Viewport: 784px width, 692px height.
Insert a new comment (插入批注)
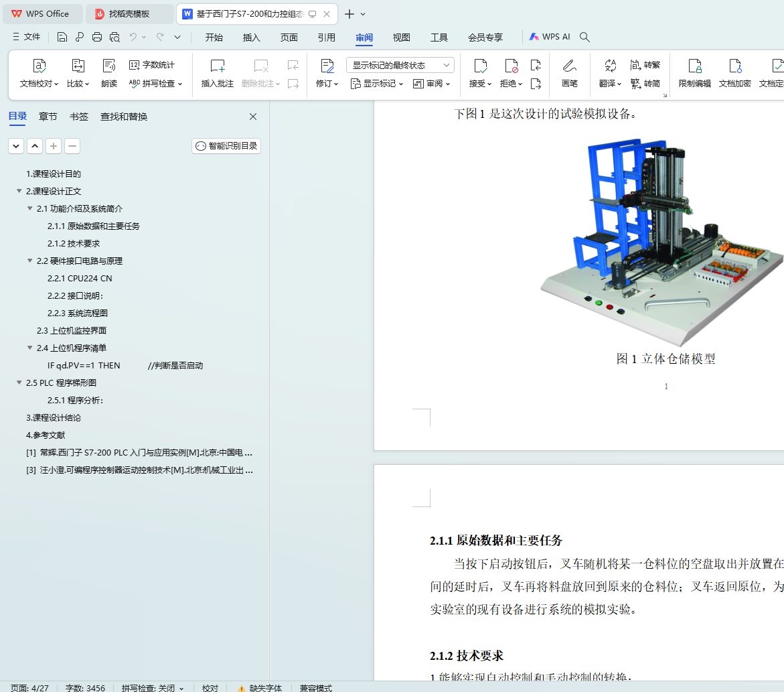218,73
